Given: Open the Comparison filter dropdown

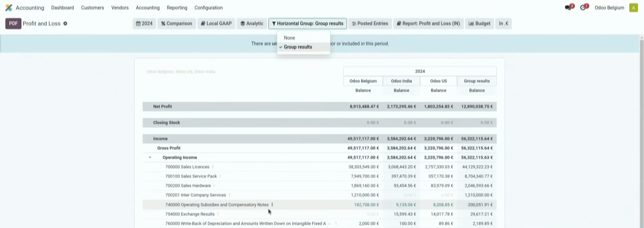Looking at the screenshot, I should pos(177,23).
